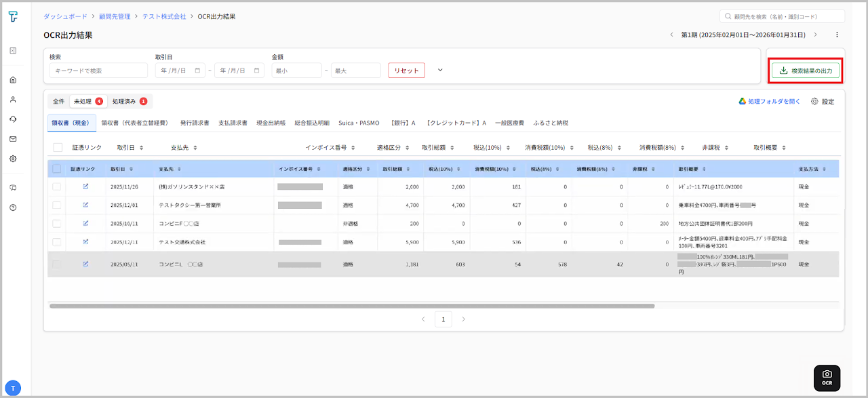This screenshot has height=398, width=868.
Task: Open 設定 gear above the table
Action: pyautogui.click(x=823, y=101)
